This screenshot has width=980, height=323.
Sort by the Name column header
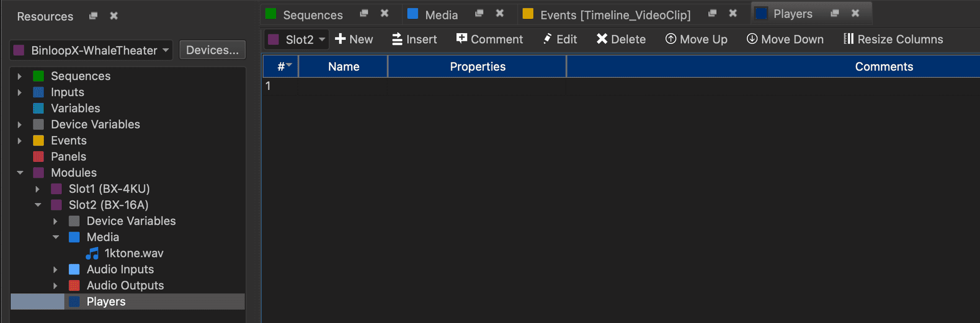click(x=344, y=66)
